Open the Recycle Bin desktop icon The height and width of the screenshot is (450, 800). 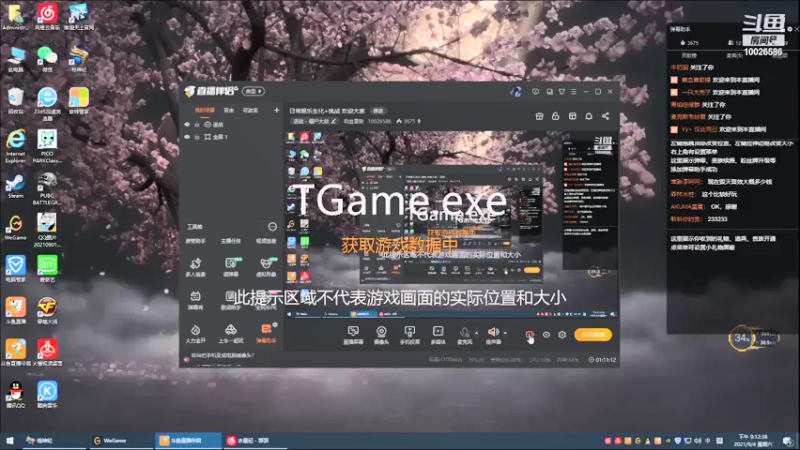tap(15, 100)
